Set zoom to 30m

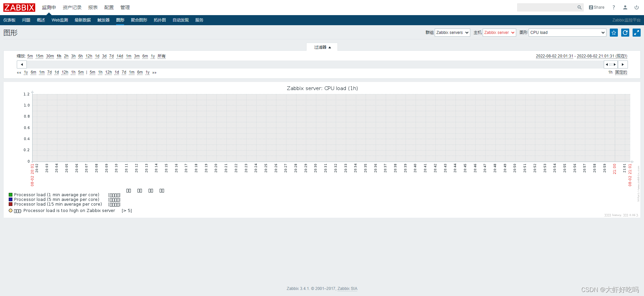point(50,56)
